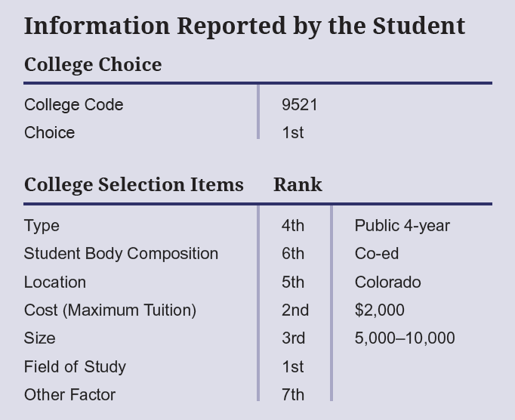Select the 7th rank for Other Factor
The image size is (515, 420).
[x=292, y=395]
